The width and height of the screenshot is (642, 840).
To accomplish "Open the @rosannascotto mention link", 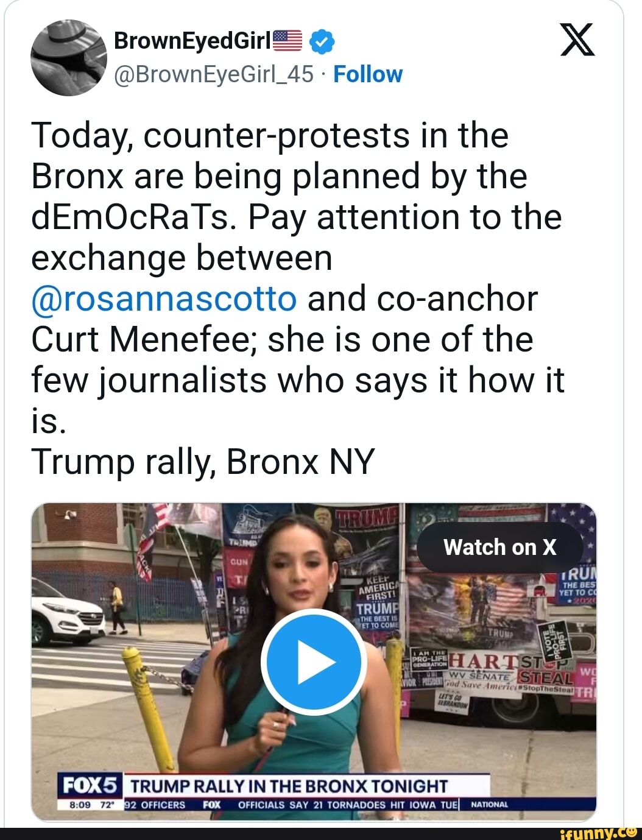I will (164, 299).
